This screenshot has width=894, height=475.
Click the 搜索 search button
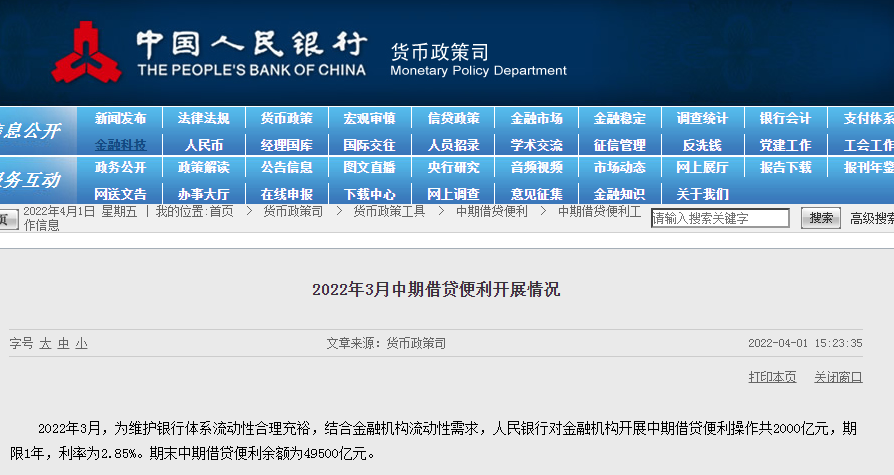tap(820, 218)
